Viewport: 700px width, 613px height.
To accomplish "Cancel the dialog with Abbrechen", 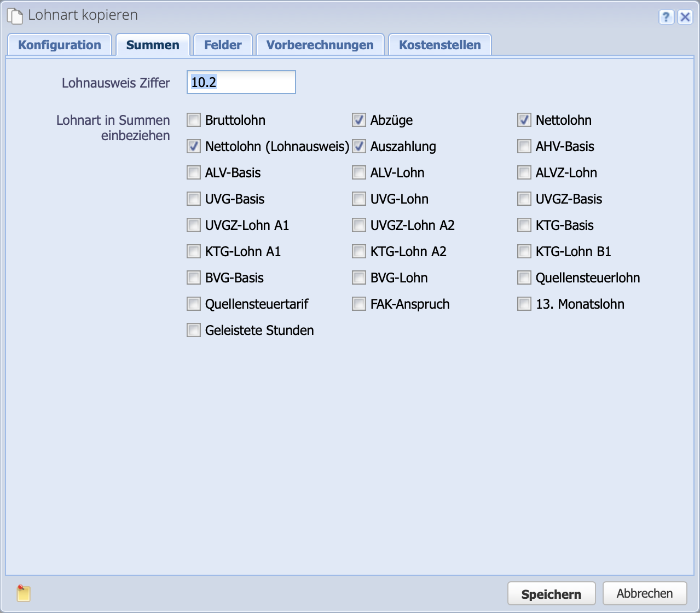I will point(644,593).
